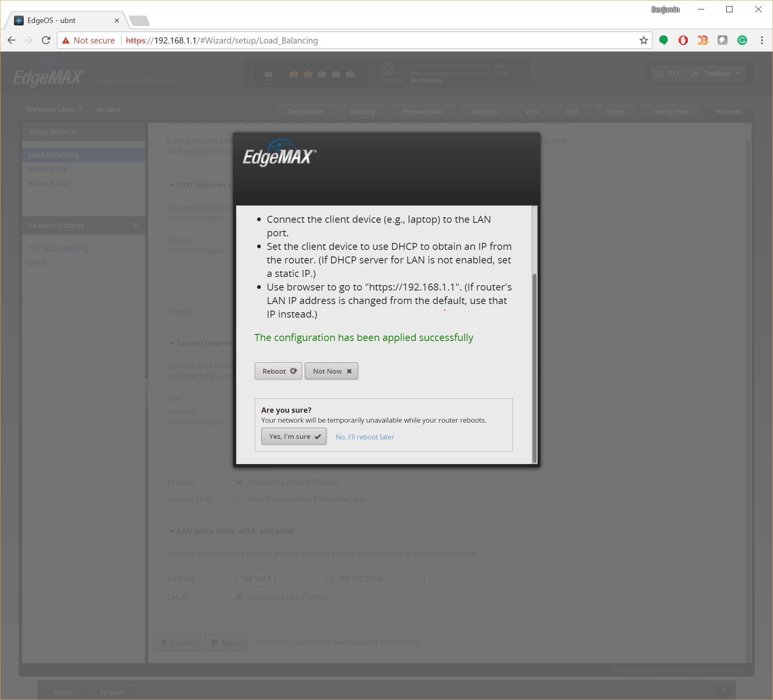Click the SFP port status icon
Screen dimensions: 773x700
269,75
